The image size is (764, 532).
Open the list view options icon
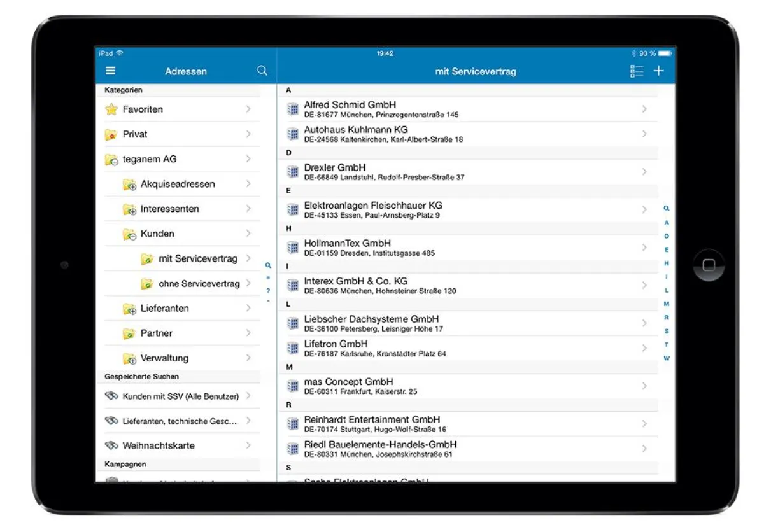click(637, 71)
